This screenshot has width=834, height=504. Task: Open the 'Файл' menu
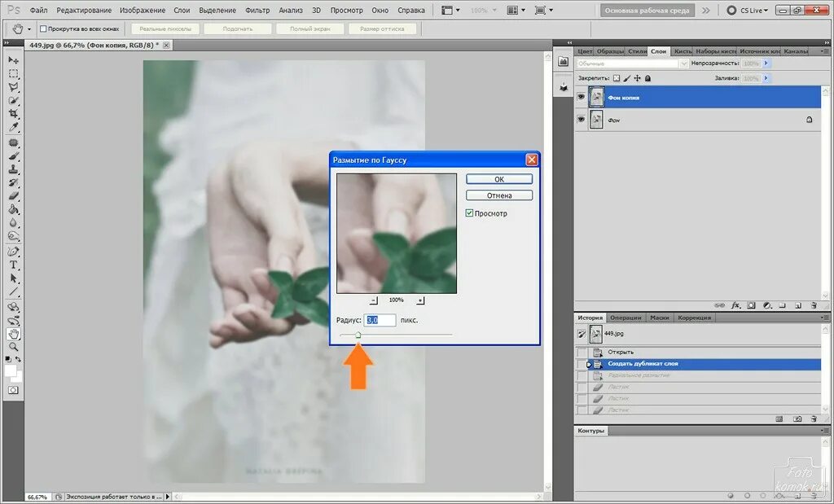click(x=38, y=10)
